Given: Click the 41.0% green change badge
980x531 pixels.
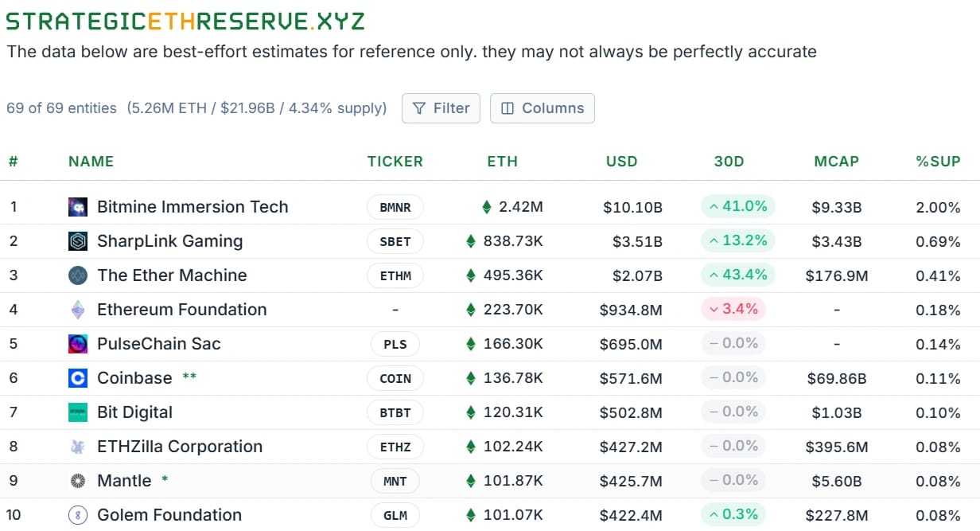Looking at the screenshot, I should [737, 207].
